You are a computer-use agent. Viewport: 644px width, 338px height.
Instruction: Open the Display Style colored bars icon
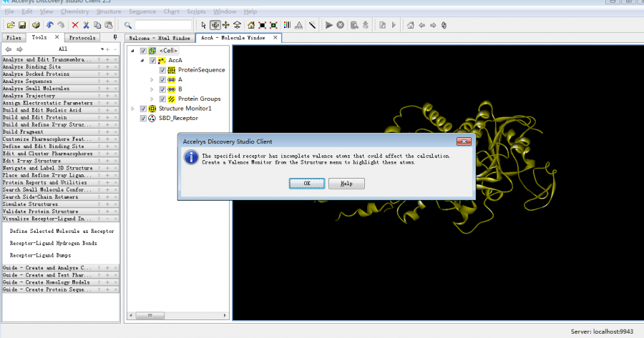point(287,25)
